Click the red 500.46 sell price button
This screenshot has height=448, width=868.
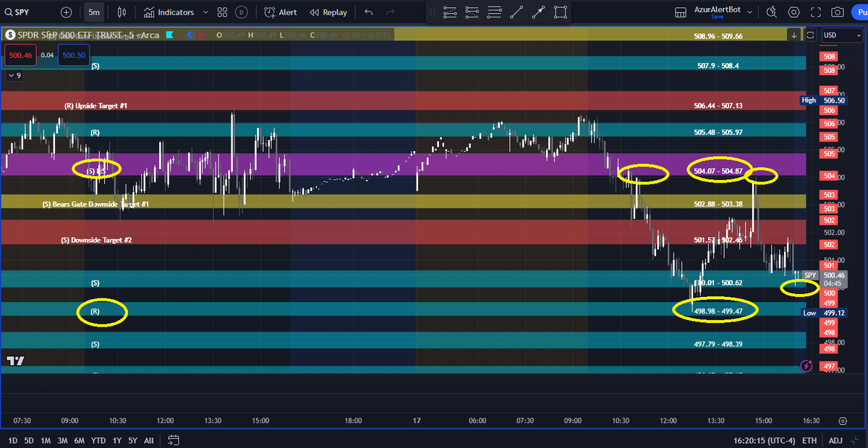pos(20,55)
